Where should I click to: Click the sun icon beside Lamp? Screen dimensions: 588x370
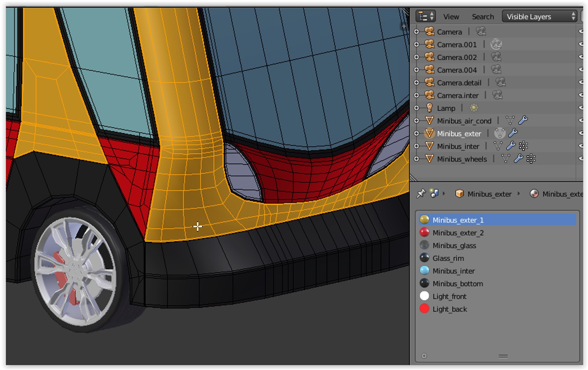(474, 108)
